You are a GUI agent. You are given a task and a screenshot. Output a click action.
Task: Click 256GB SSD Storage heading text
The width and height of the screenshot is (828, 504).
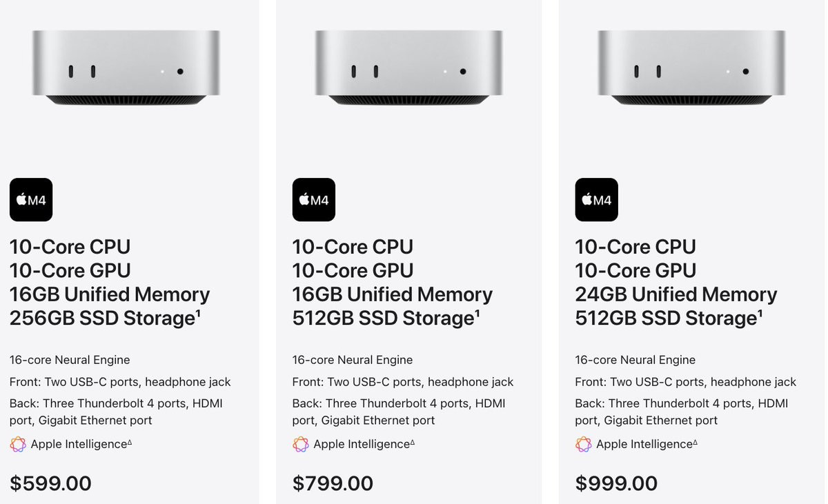[x=102, y=318]
